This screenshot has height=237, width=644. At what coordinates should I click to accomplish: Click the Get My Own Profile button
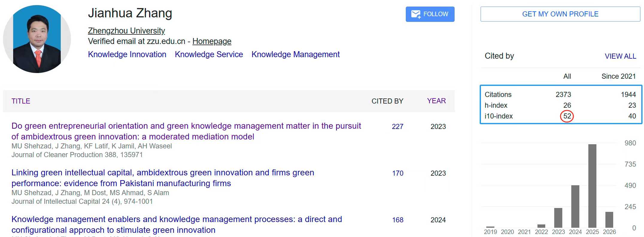pyautogui.click(x=560, y=14)
